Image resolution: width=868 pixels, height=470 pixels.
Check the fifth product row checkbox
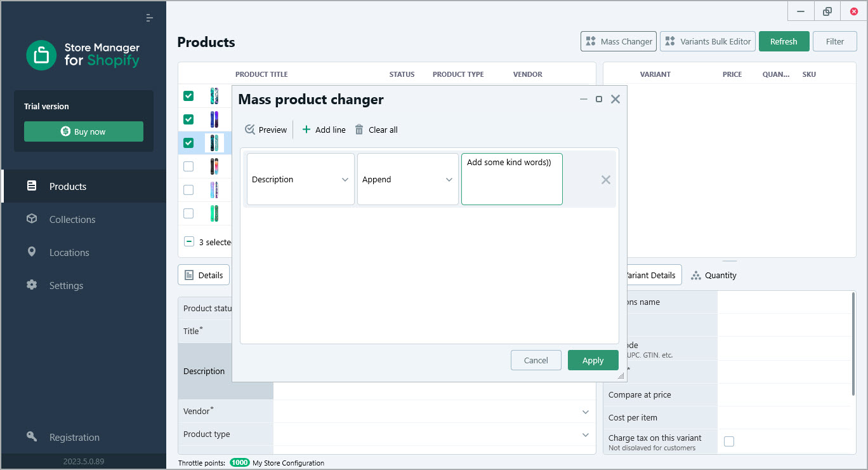[x=188, y=190]
